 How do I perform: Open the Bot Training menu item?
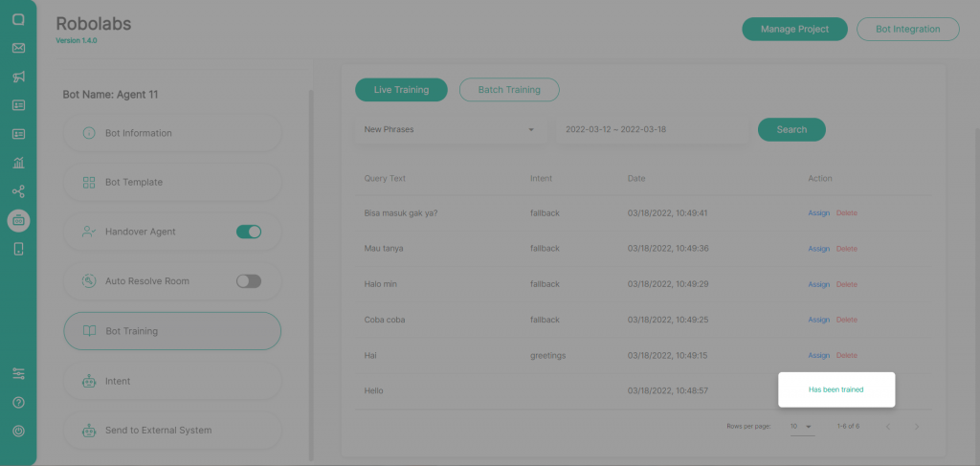pyautogui.click(x=172, y=331)
